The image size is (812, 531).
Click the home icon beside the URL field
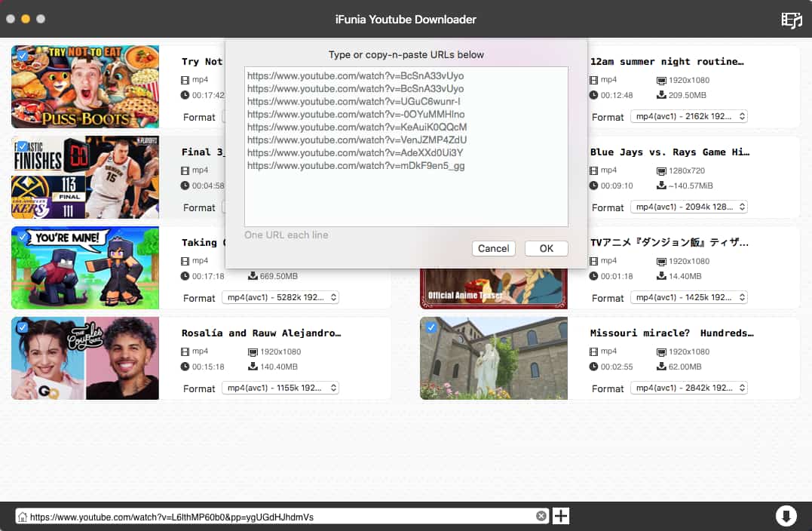(x=23, y=517)
